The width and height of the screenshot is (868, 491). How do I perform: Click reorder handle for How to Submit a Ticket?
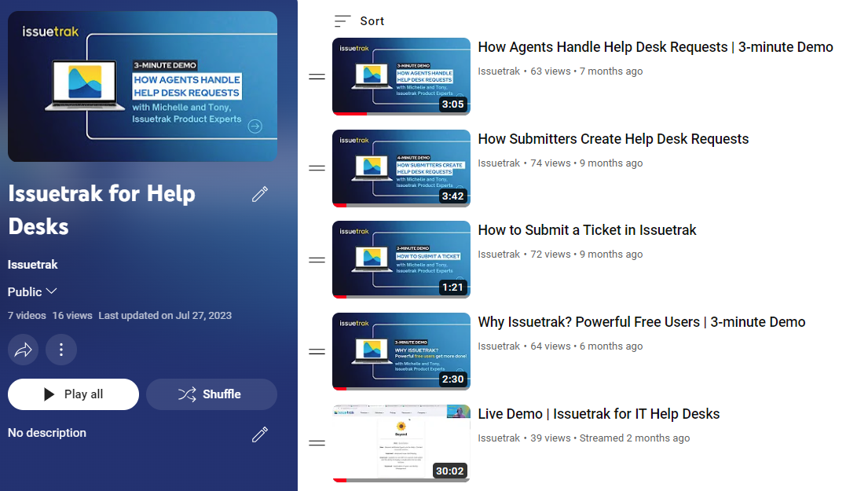[x=317, y=259]
